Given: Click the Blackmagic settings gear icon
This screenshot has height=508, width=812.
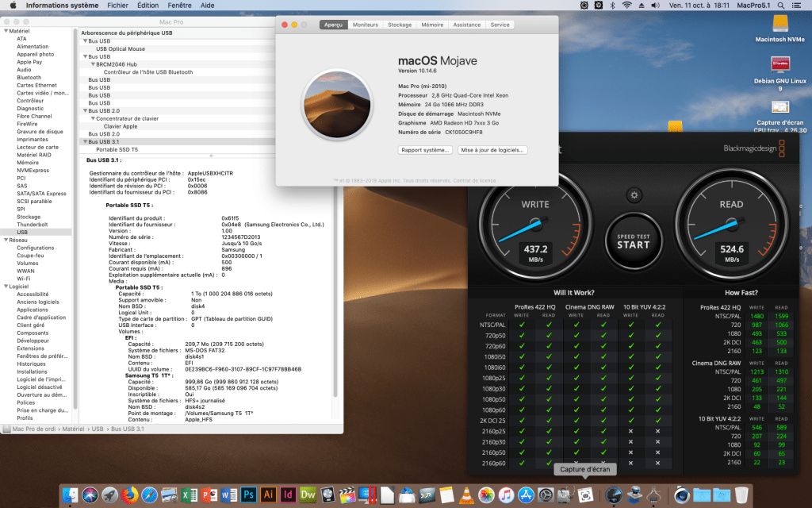Looking at the screenshot, I should [633, 194].
